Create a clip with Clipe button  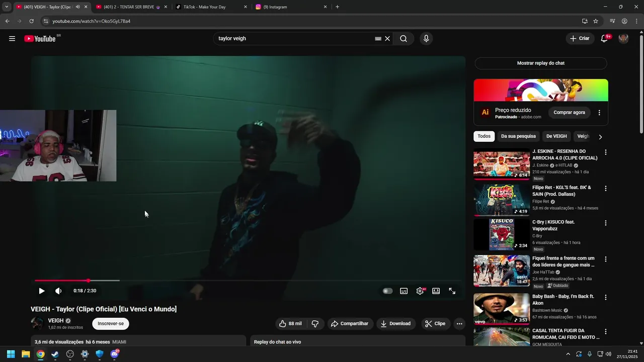(x=435, y=324)
